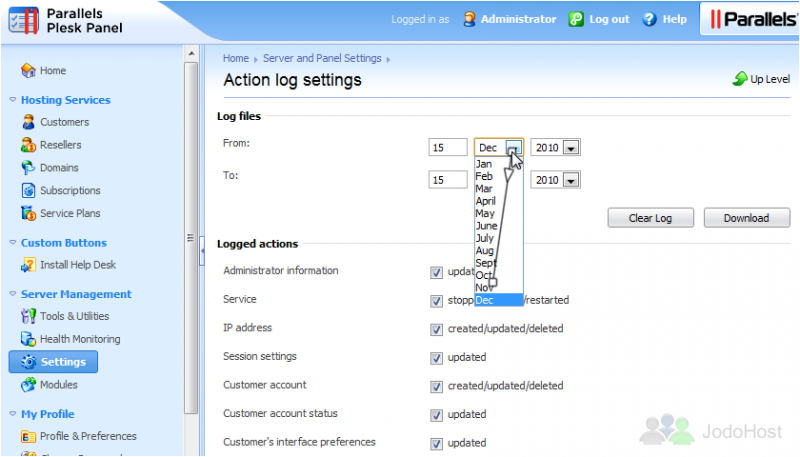Click the Resellers icon
This screenshot has width=800, height=457.
(28, 145)
